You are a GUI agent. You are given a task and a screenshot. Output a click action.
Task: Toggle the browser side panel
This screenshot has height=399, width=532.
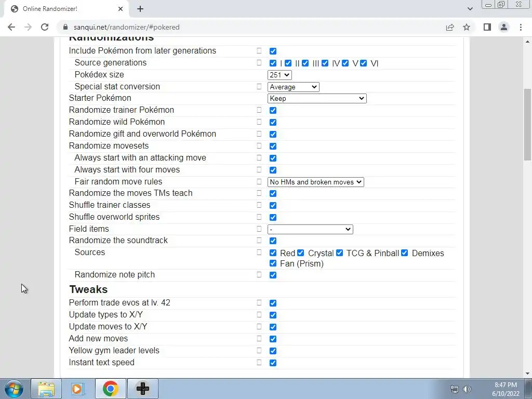pyautogui.click(x=487, y=27)
